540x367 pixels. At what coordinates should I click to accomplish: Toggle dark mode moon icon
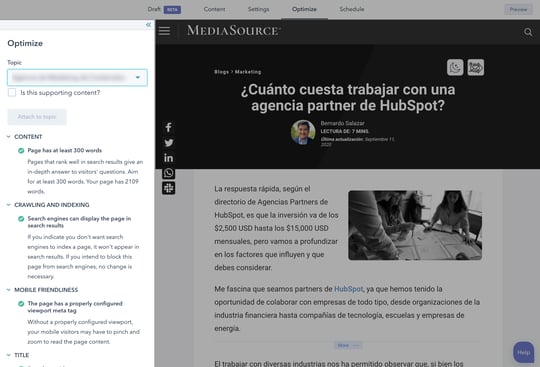pos(455,67)
